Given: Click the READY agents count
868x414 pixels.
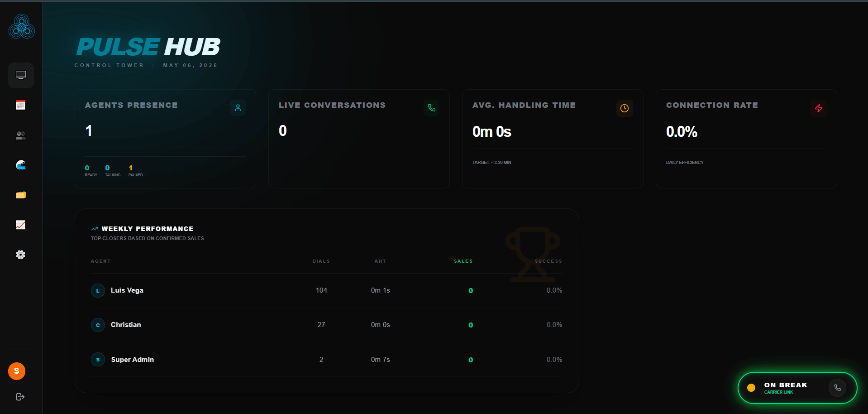Looking at the screenshot, I should (87, 168).
